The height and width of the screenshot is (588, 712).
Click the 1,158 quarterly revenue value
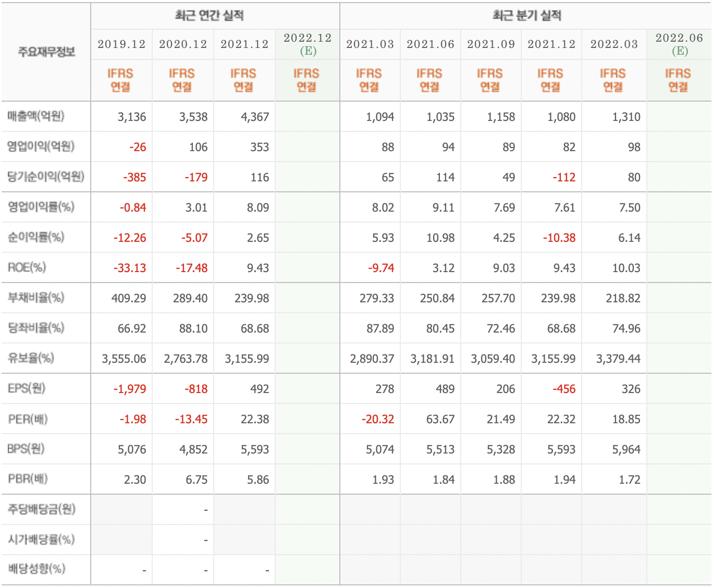click(x=501, y=117)
